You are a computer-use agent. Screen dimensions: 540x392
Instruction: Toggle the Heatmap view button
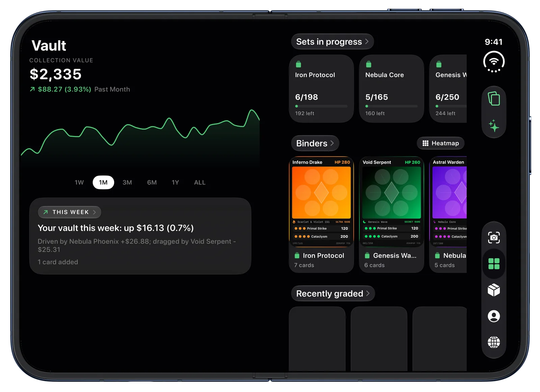pyautogui.click(x=440, y=143)
